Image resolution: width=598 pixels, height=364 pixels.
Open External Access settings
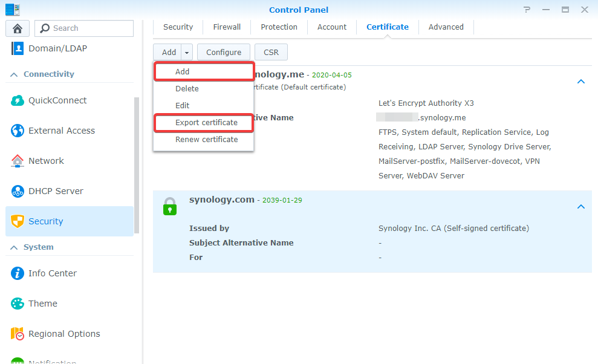(x=62, y=131)
